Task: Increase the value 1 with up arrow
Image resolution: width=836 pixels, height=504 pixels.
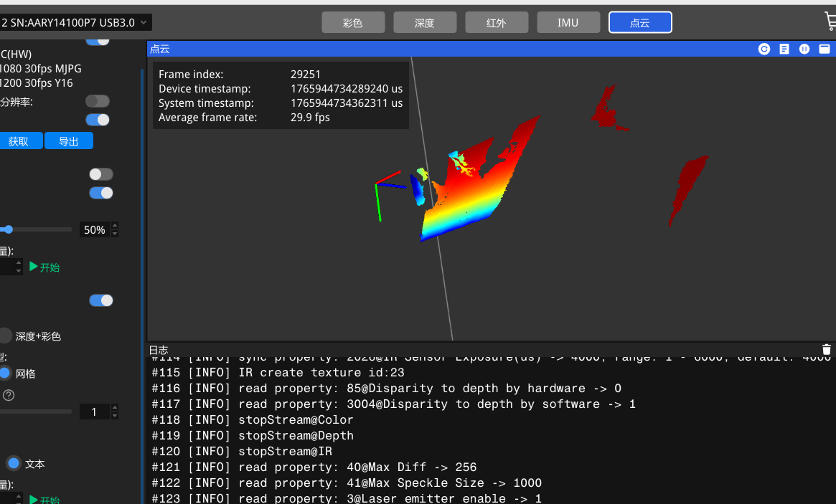Action: pos(115,407)
